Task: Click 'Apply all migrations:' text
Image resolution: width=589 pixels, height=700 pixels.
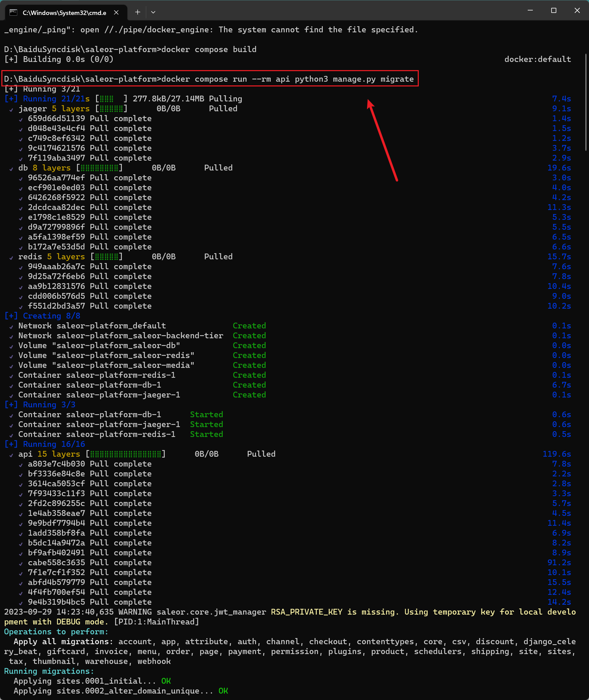Action: (63, 641)
